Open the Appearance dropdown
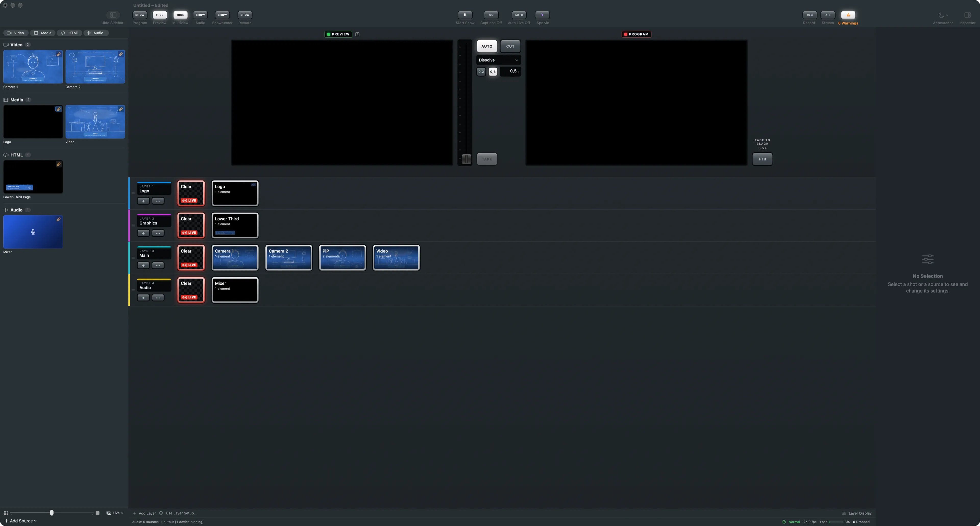The width and height of the screenshot is (980, 526). click(943, 15)
